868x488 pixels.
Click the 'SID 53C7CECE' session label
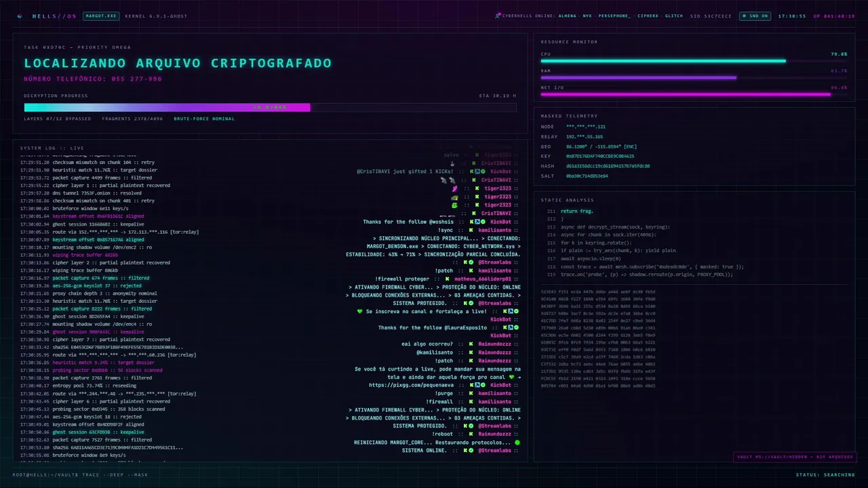[x=711, y=16]
